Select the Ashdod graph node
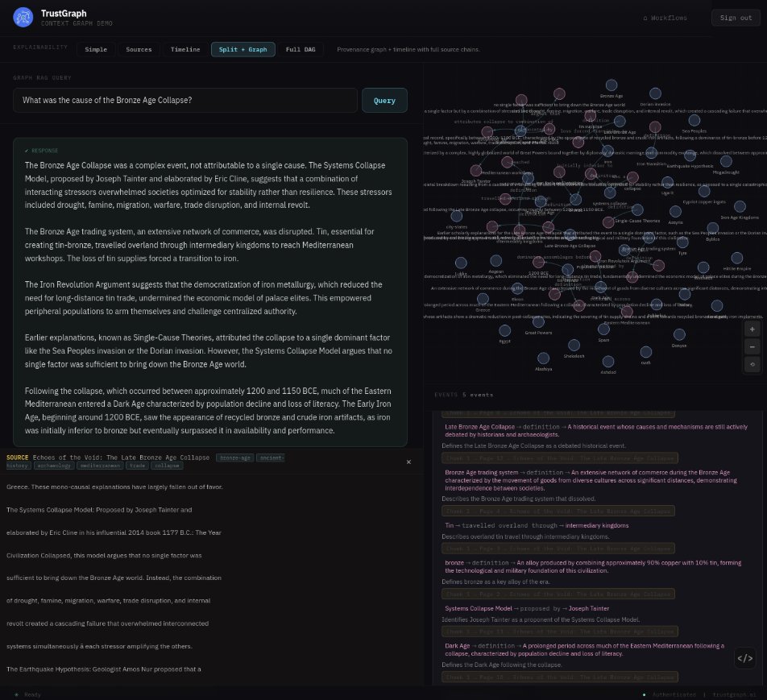Image resolution: width=767 pixels, height=700 pixels. (608, 362)
